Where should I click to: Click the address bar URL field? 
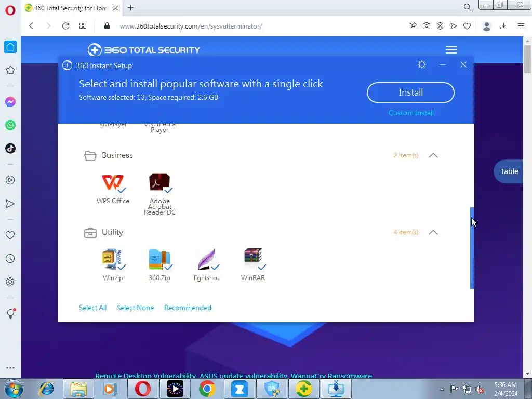(251, 26)
